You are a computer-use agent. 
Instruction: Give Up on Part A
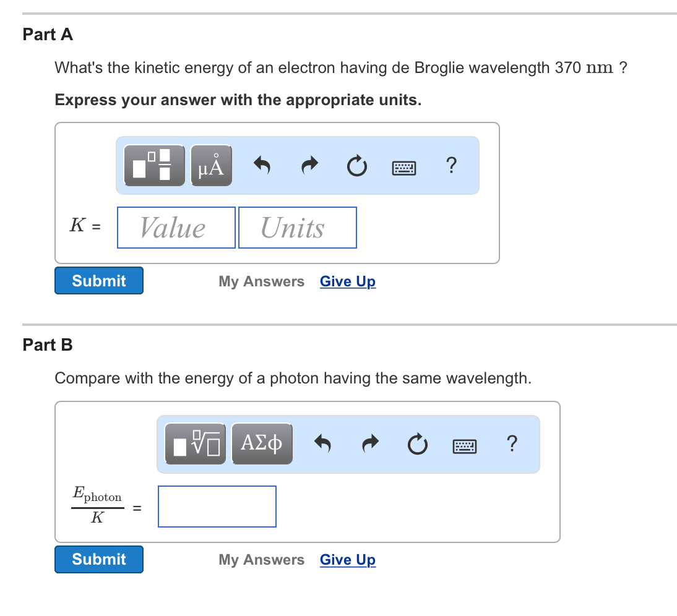pyautogui.click(x=347, y=281)
